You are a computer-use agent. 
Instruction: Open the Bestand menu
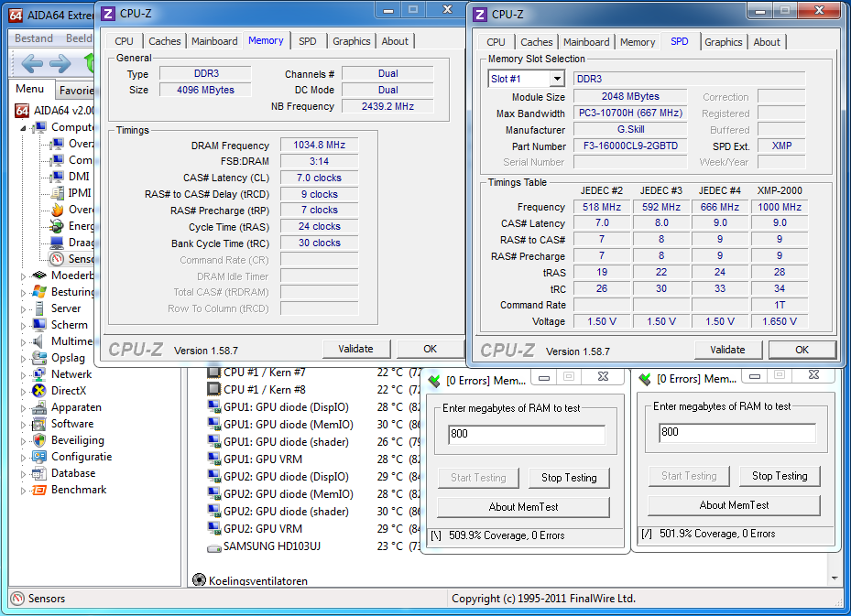coord(34,38)
